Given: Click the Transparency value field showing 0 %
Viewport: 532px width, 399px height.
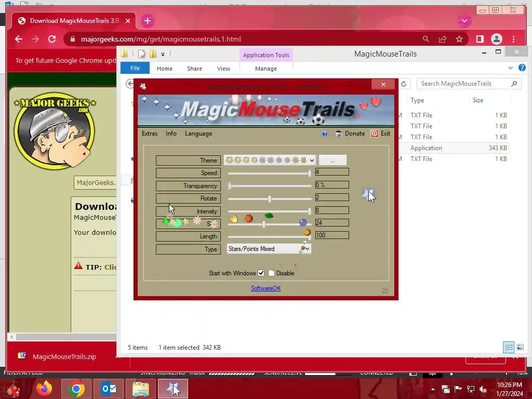Looking at the screenshot, I should [x=332, y=184].
